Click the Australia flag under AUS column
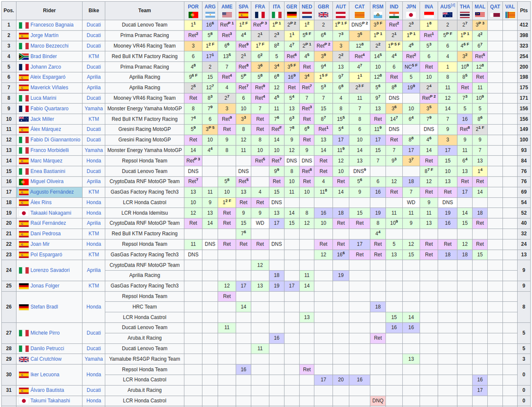The width and height of the screenshot is (532, 407). tap(448, 15)
